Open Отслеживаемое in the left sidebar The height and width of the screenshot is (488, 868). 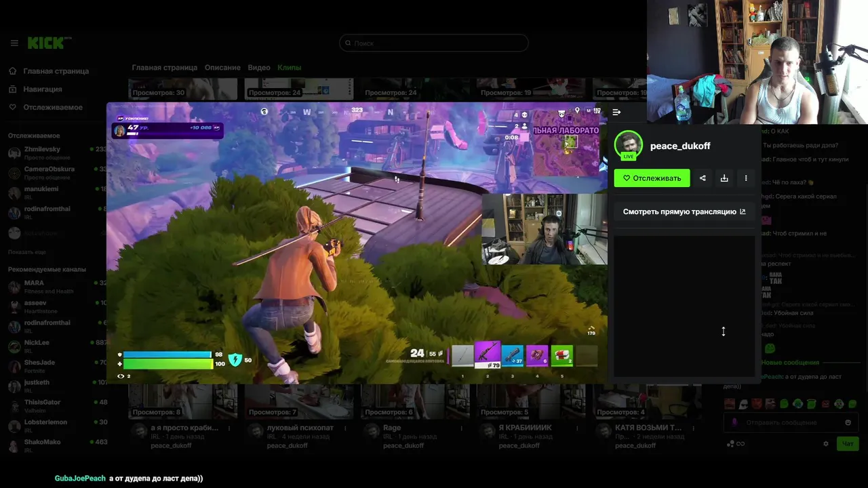click(x=45, y=107)
